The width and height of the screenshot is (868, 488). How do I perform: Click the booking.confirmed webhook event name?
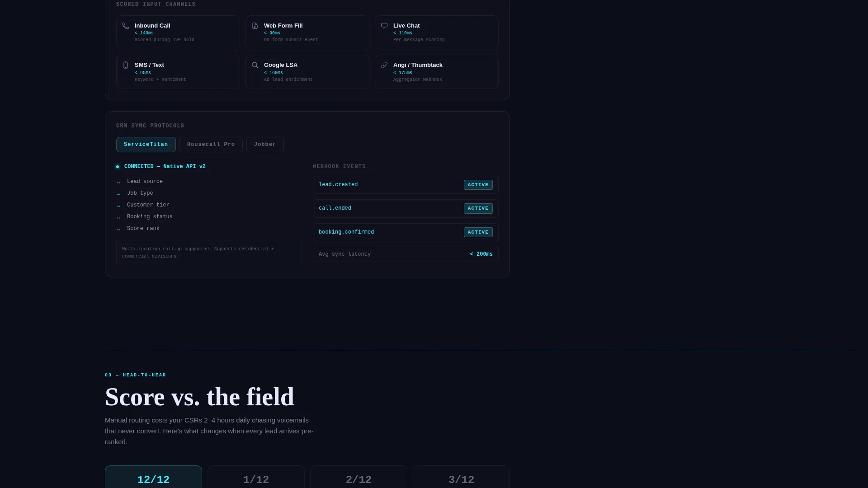pyautogui.click(x=346, y=232)
